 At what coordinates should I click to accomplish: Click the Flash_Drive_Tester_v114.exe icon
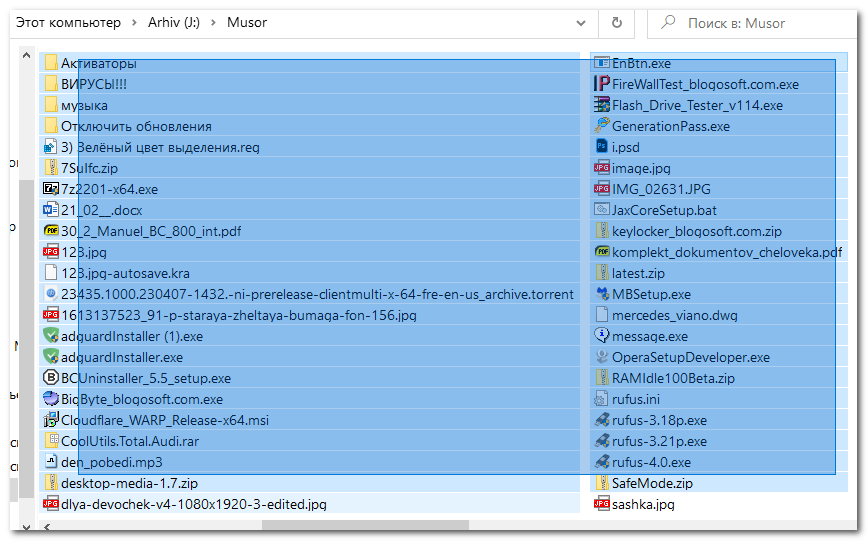602,105
